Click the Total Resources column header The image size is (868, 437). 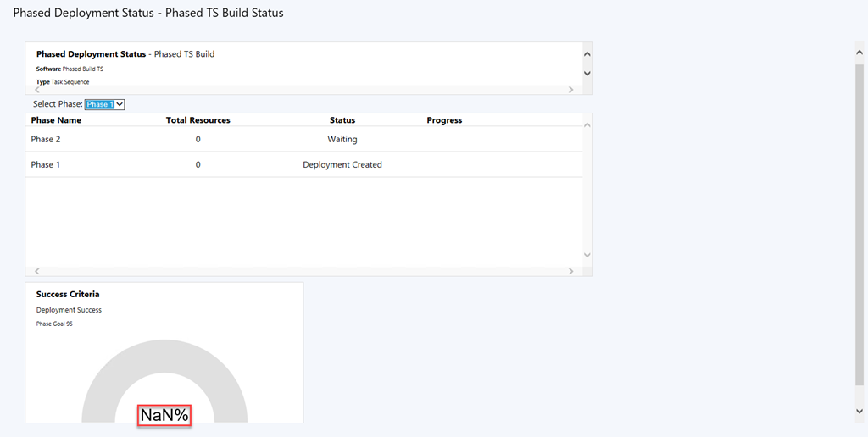(x=198, y=120)
